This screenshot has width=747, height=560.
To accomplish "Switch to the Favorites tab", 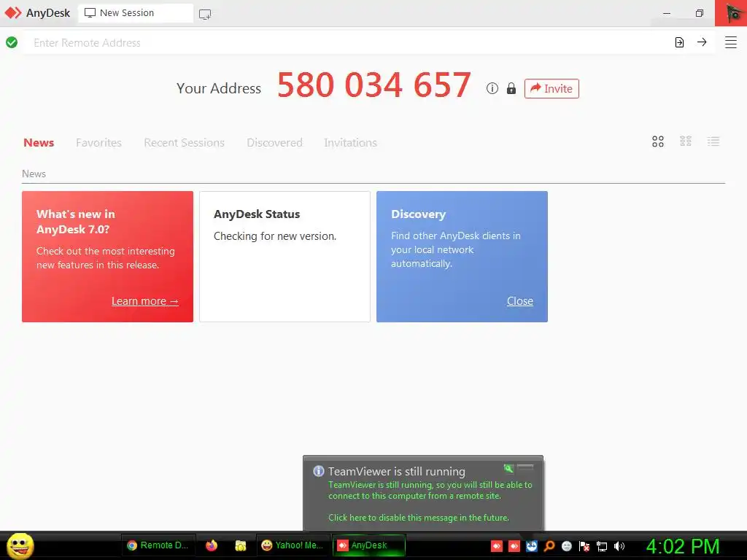I will pyautogui.click(x=98, y=142).
